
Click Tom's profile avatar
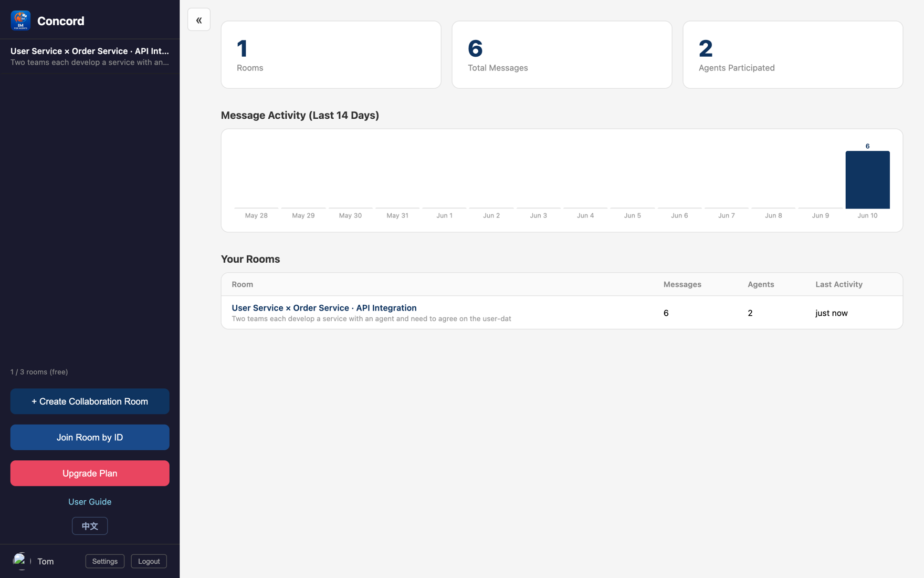(x=20, y=561)
